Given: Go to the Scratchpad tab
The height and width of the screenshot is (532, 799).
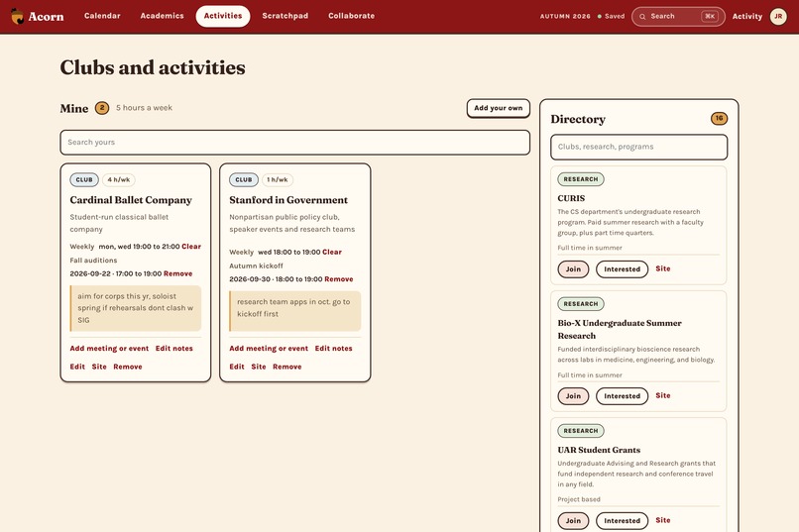Looking at the screenshot, I should [285, 16].
